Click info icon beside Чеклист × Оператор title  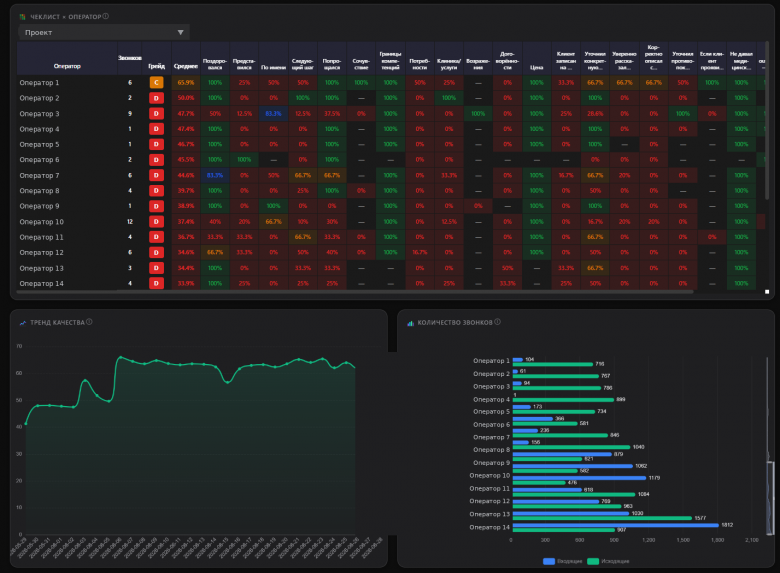[105, 16]
